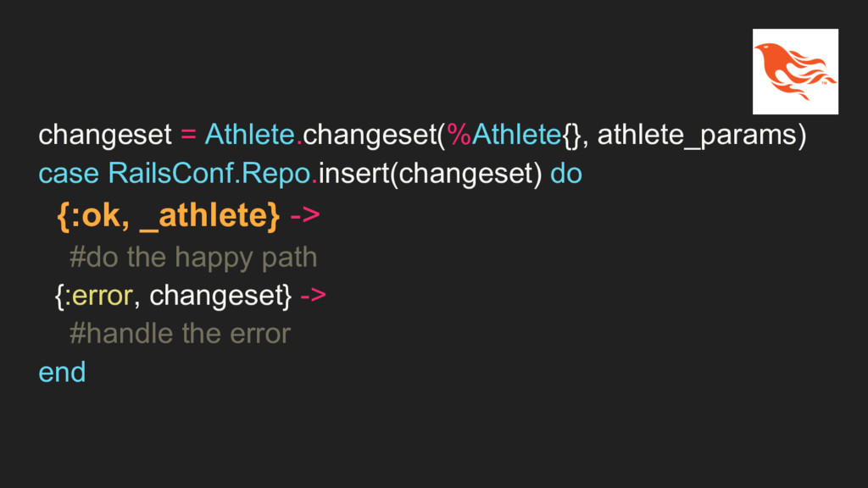Click the arrow after the error tuple
Screen dimensions: 868x488
click(x=314, y=296)
